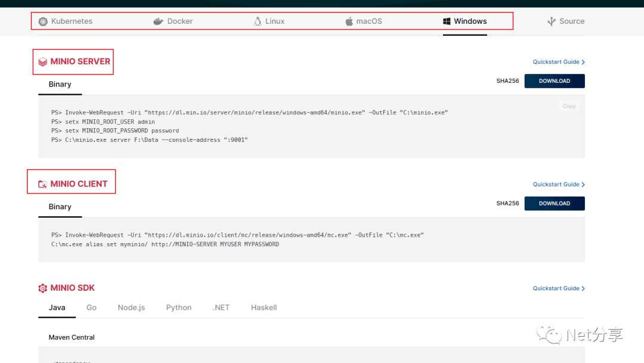
Task: Click the MinIO SDK gear icon
Action: click(x=42, y=288)
